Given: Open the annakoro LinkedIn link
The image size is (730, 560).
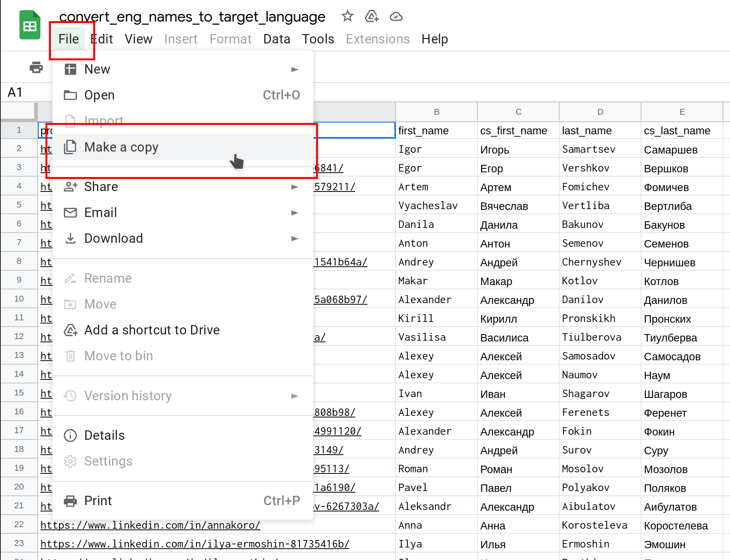Looking at the screenshot, I should [150, 525].
